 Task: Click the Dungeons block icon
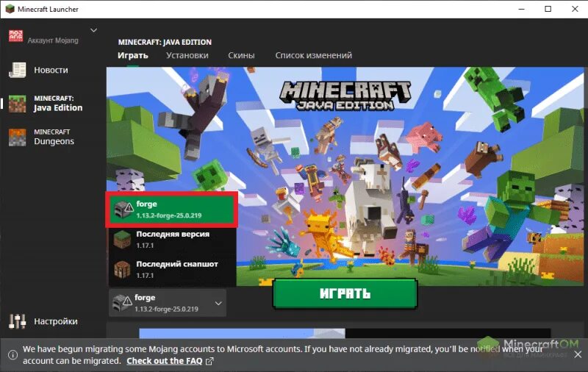[x=17, y=137]
